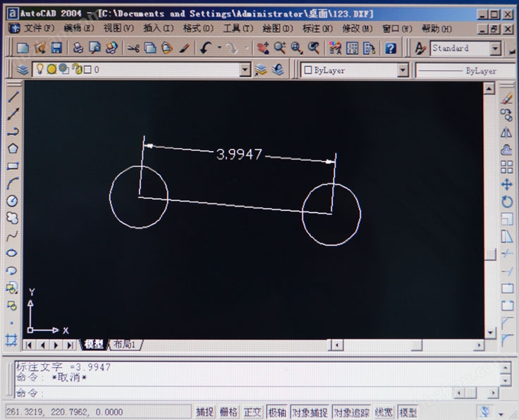Click the Undo arrow icon
The height and width of the screenshot is (420, 519).
point(205,48)
